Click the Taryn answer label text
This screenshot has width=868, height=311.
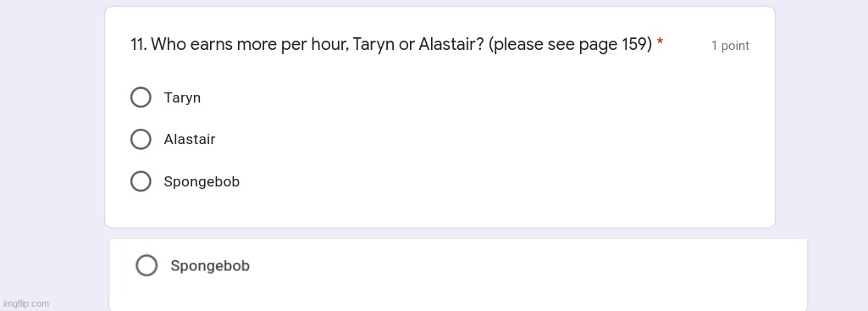[x=182, y=98]
